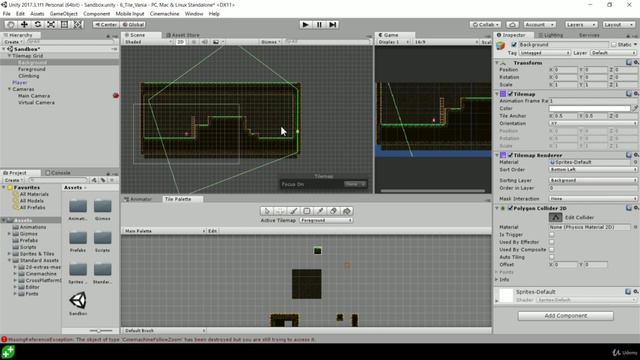Select the tile palette Paintbrush tool
The height and width of the screenshot is (360, 640).
point(293,211)
